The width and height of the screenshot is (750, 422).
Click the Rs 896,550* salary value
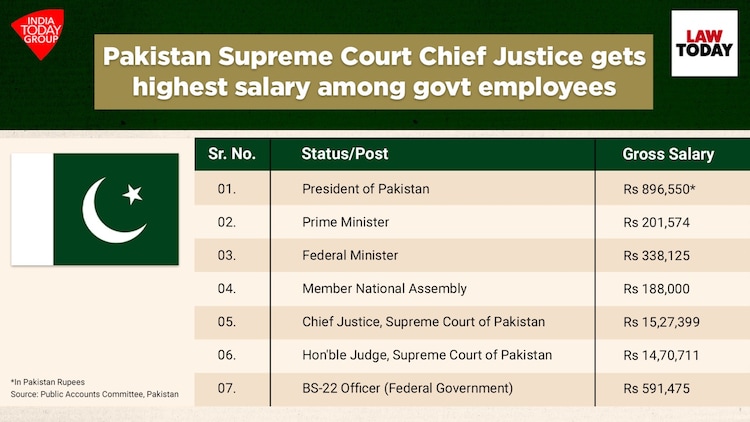click(660, 188)
